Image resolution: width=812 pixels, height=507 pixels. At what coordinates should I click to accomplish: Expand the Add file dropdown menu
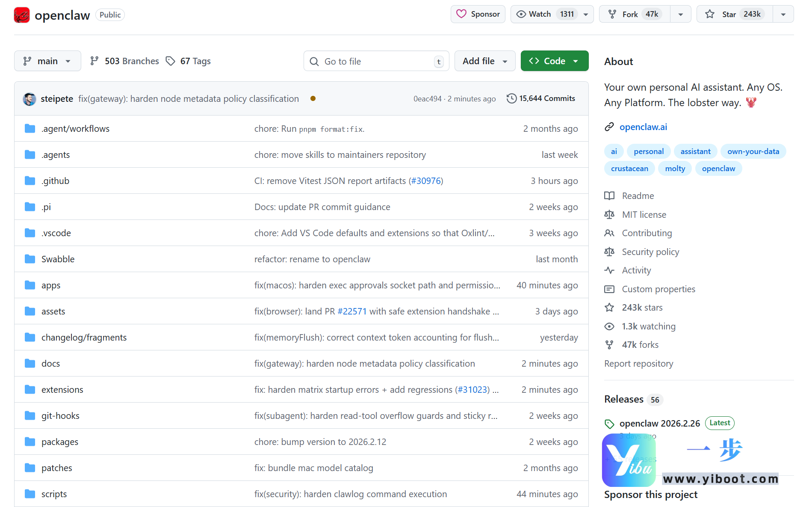coord(484,61)
